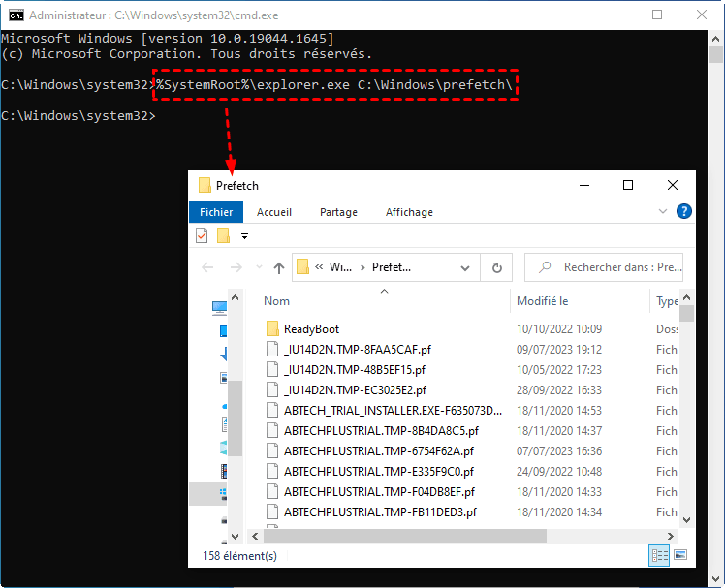The height and width of the screenshot is (588, 725).
Task: Go up one folder level
Action: (279, 267)
